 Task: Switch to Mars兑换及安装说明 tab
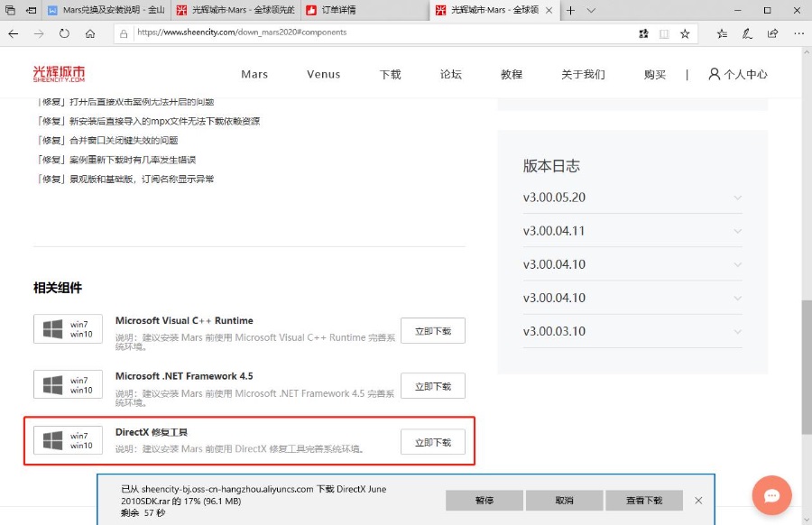point(106,10)
